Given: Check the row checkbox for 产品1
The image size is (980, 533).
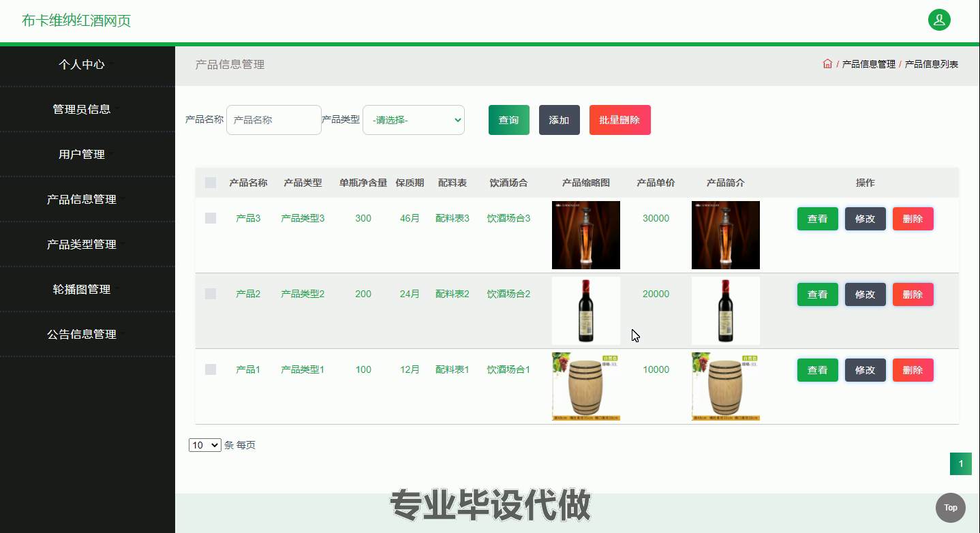Looking at the screenshot, I should click(x=211, y=369).
